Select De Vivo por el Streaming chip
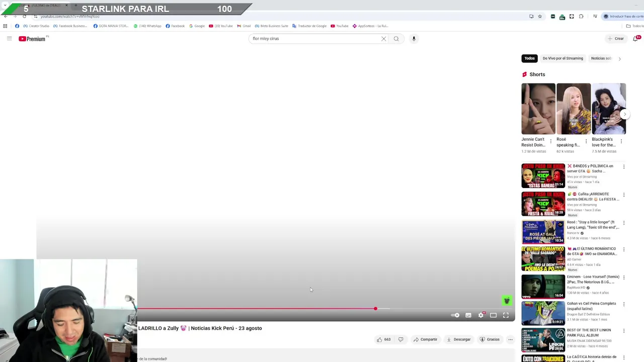 562,58
